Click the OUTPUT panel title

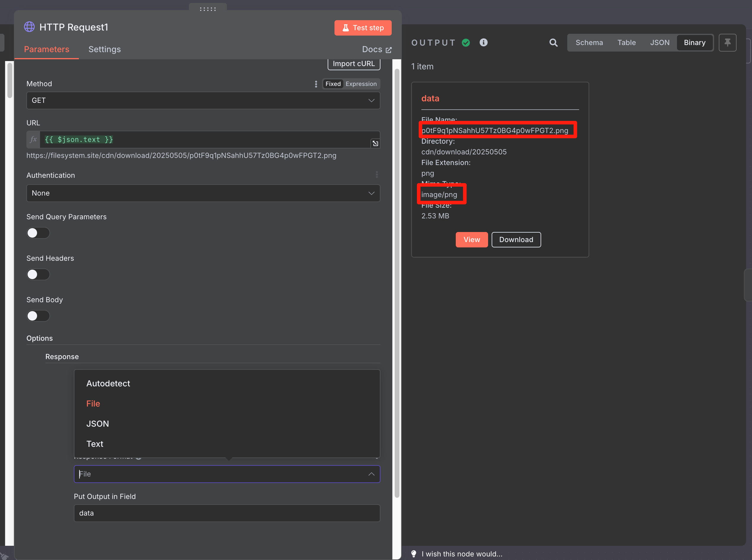point(433,43)
